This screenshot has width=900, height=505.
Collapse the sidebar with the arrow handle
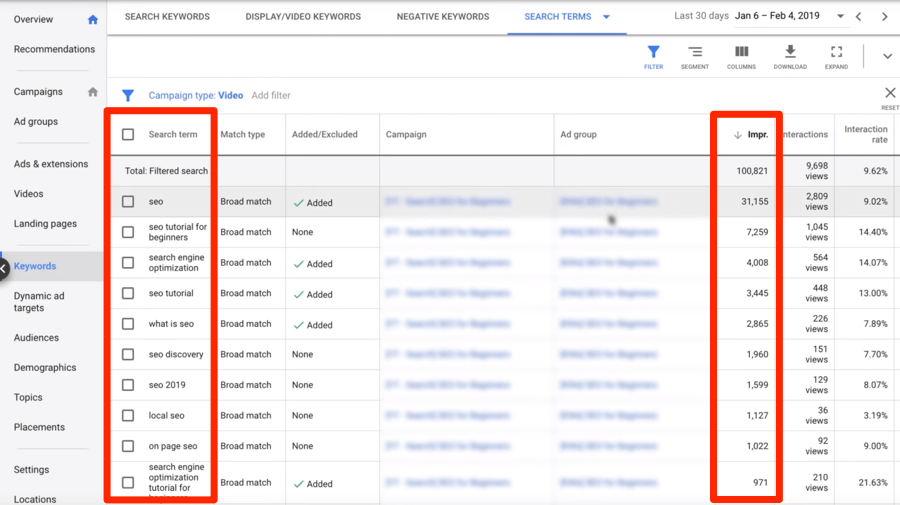(x=4, y=267)
